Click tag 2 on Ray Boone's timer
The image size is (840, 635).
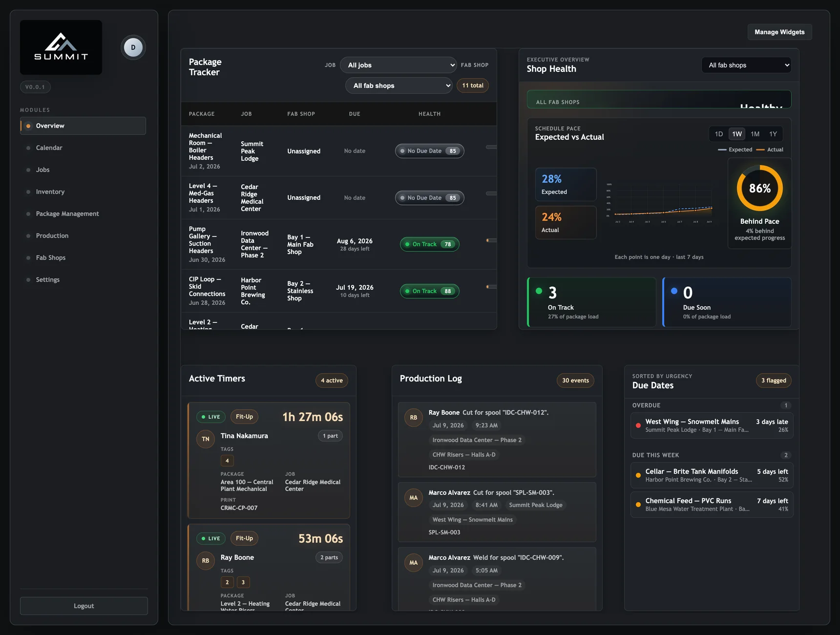click(227, 582)
